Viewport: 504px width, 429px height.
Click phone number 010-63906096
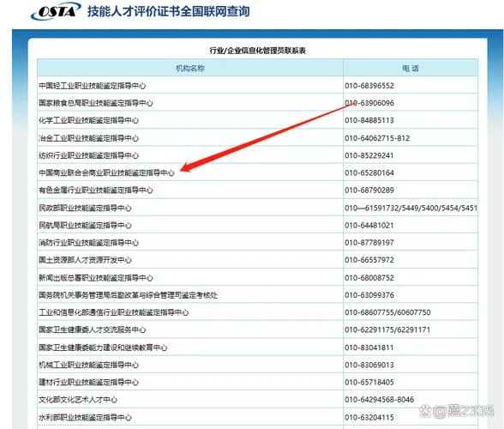369,103
